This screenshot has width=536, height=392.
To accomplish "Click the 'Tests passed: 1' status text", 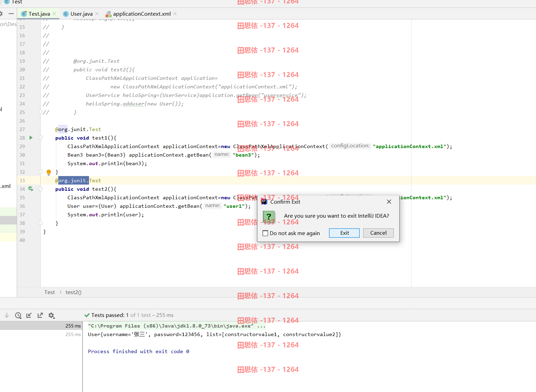I will point(110,315).
